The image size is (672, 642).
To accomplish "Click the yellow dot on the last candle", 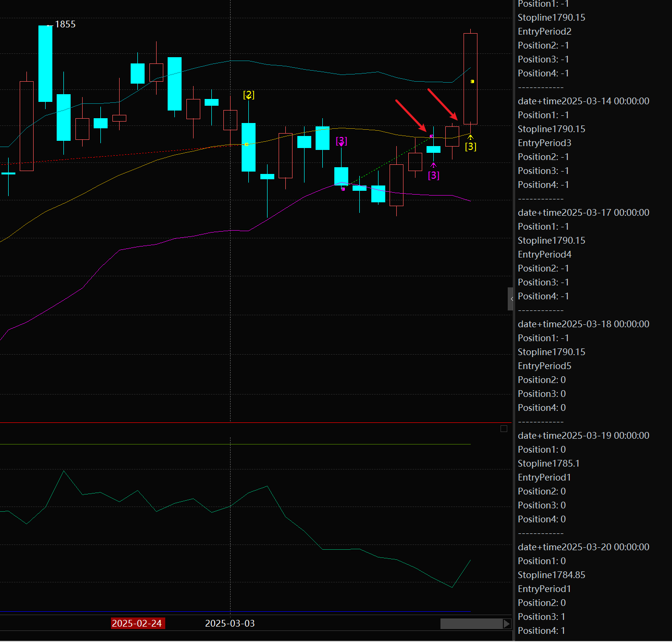I will pyautogui.click(x=473, y=82).
